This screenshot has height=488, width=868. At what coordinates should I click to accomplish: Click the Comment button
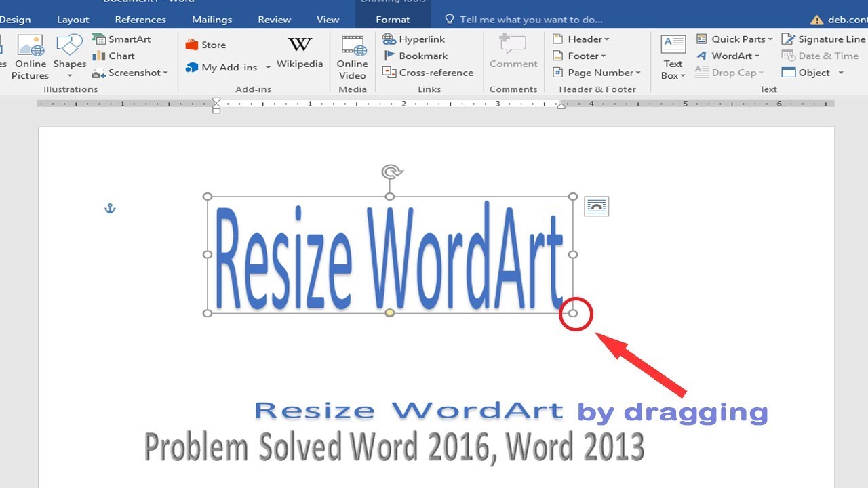[513, 52]
